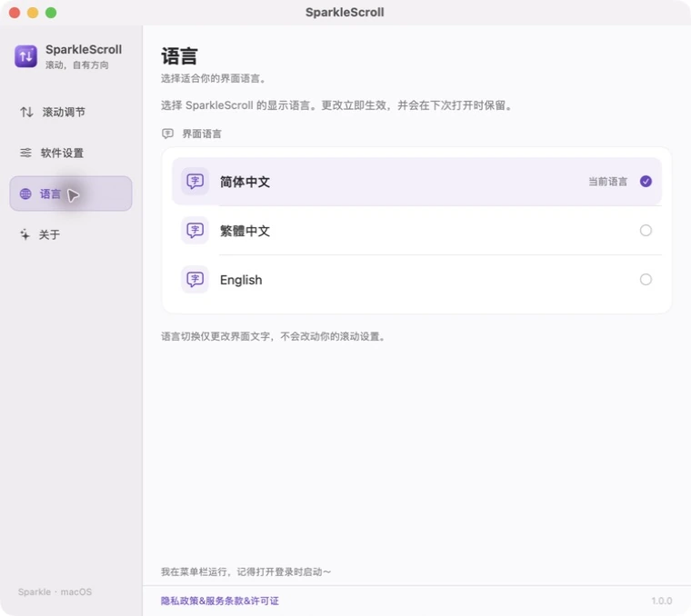This screenshot has width=691, height=616.
Task: Click the globe icon for 语言
Action: (25, 194)
